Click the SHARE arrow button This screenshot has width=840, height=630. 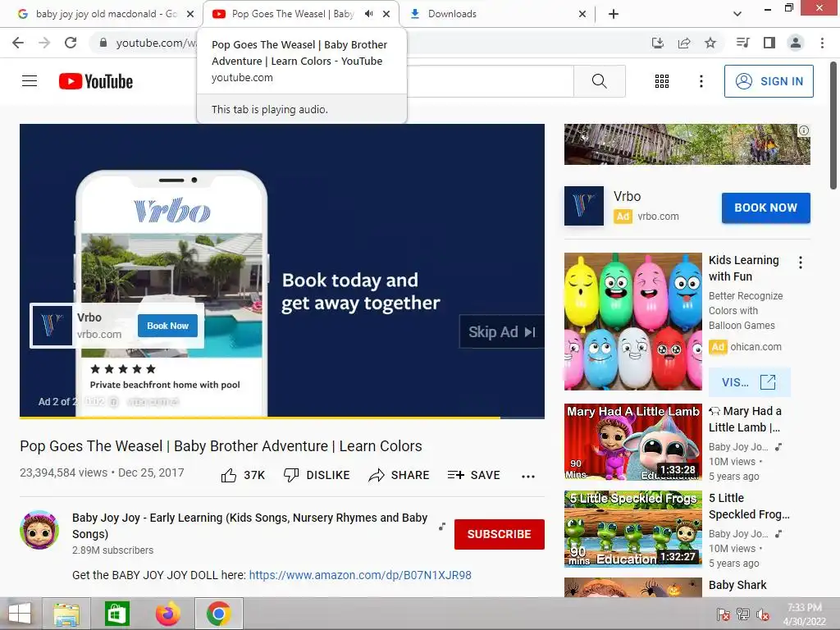coord(399,475)
